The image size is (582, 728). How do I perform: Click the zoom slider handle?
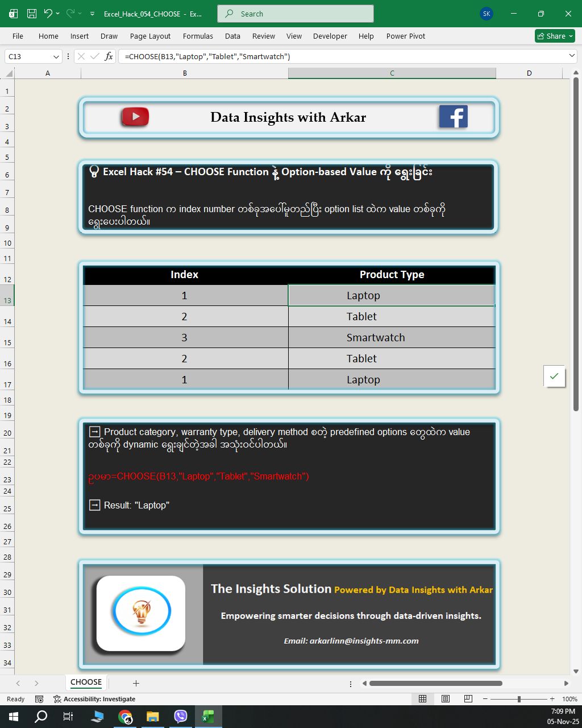coord(519,699)
